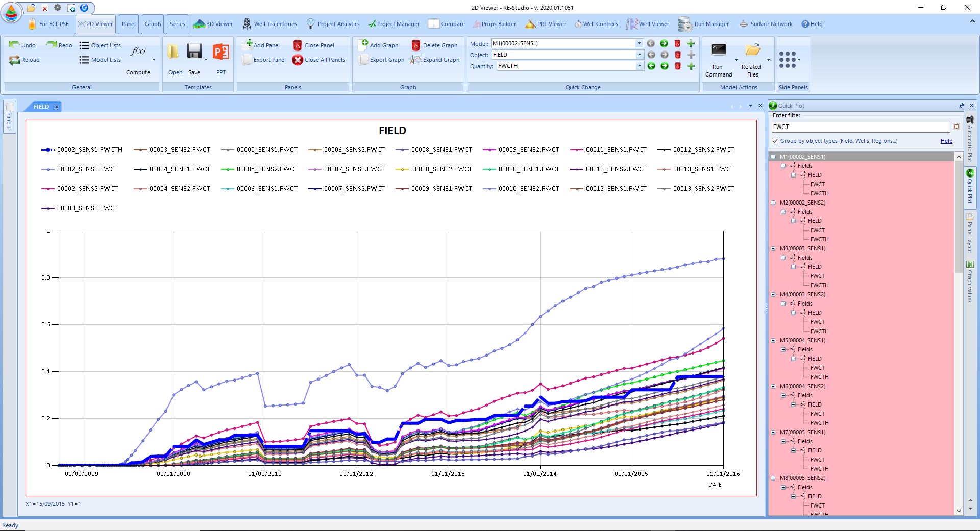Click the PPT export icon
This screenshot has width=980, height=531.
(220, 52)
